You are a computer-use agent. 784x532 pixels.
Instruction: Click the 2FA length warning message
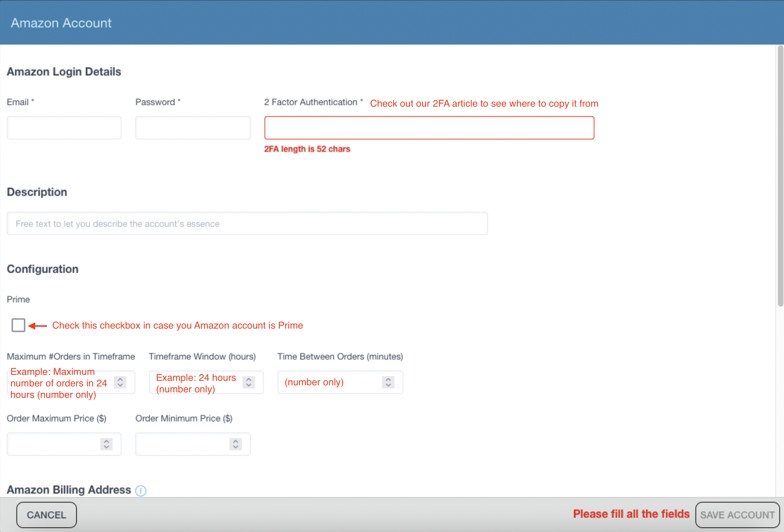click(x=307, y=149)
